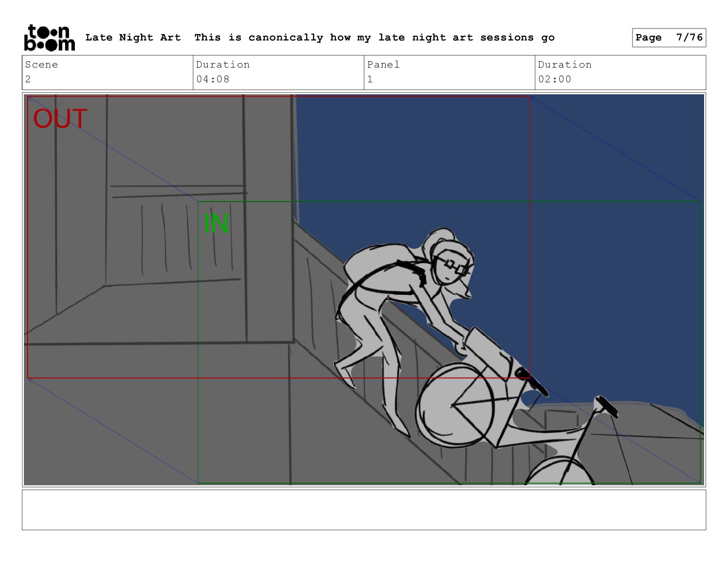Click the Panel '1' cell
Image resolution: width=728 pixels, height=563 pixels.
coord(449,72)
